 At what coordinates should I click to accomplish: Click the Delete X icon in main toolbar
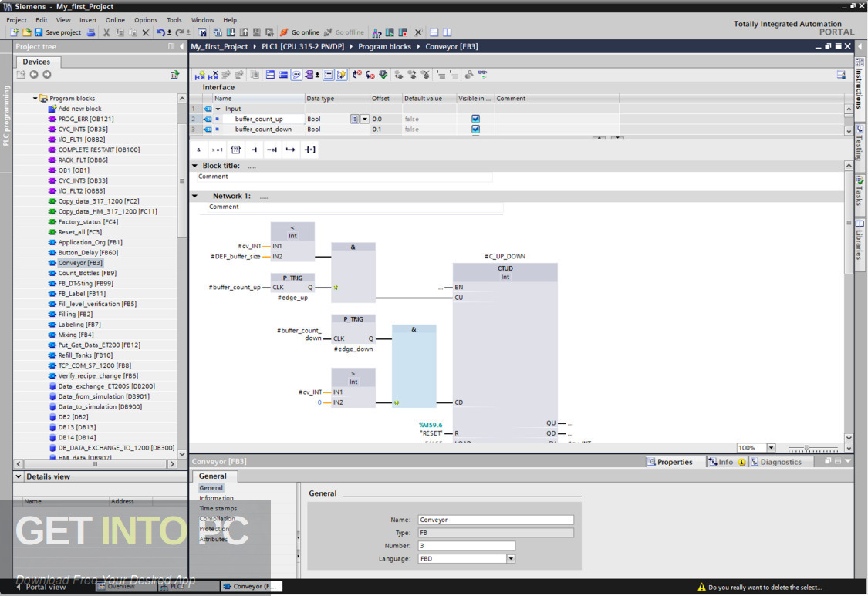point(146,32)
